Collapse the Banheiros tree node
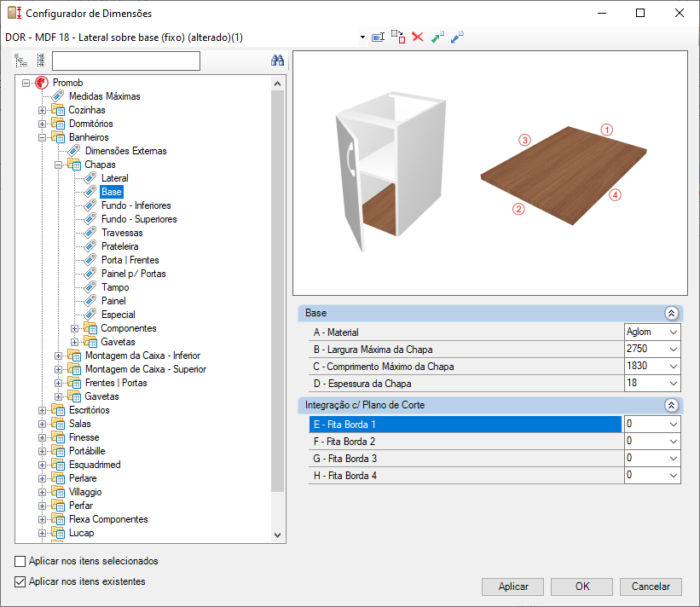 pyautogui.click(x=42, y=137)
